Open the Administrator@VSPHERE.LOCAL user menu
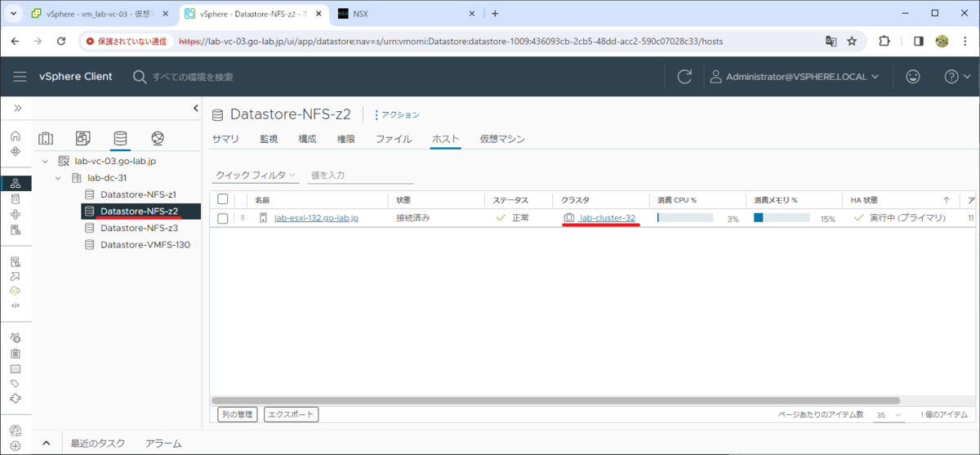The height and width of the screenshot is (455, 980). tap(795, 76)
